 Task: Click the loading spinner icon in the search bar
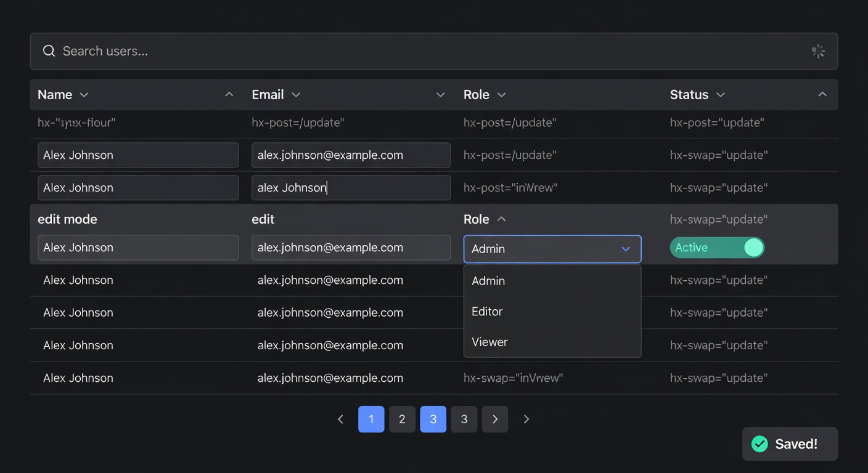818,51
